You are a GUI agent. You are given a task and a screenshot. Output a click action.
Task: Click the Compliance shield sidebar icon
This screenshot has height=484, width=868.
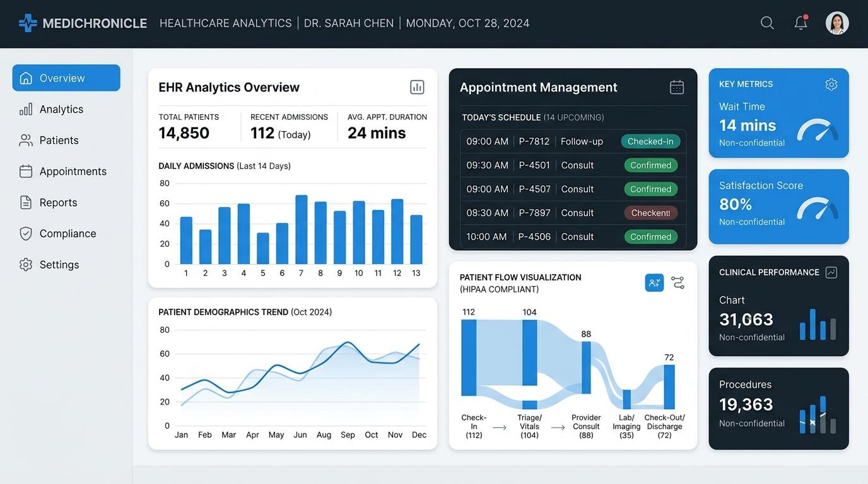coord(26,233)
